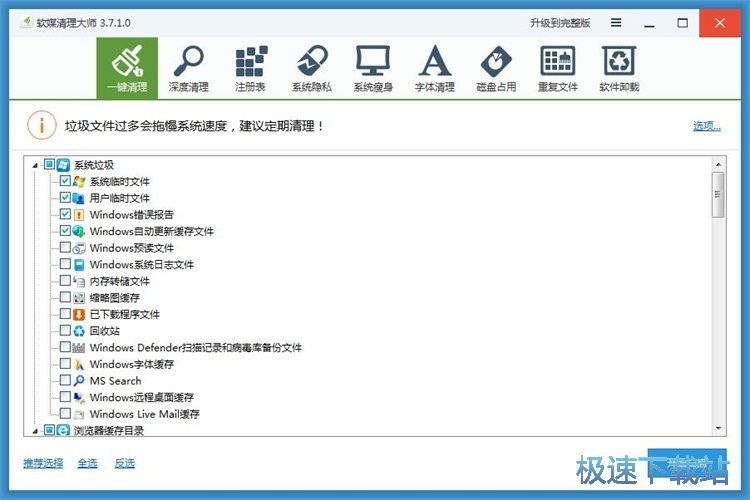This screenshot has width=750, height=500.
Task: Open 软件卸载 uninstaller tool
Action: tap(619, 68)
